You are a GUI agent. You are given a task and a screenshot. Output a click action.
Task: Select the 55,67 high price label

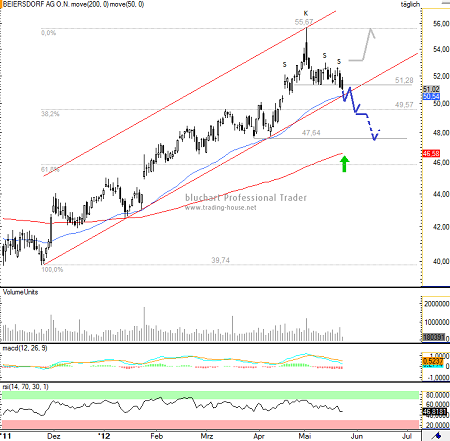pyautogui.click(x=304, y=22)
